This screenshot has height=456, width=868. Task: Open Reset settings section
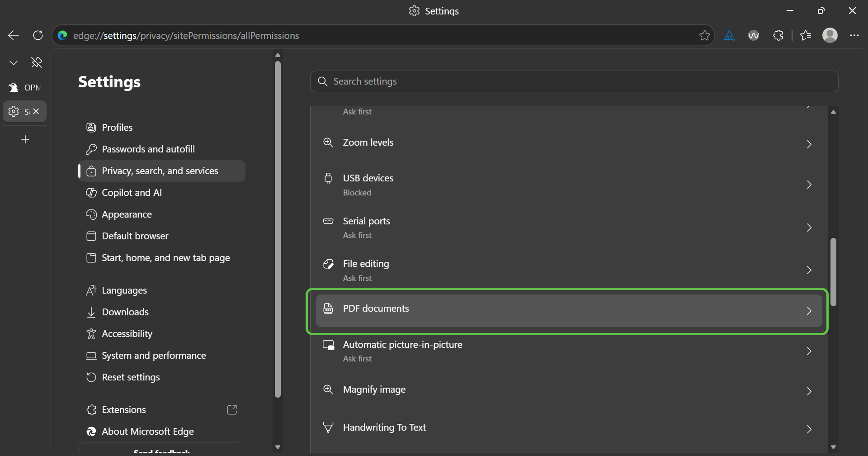pyautogui.click(x=162, y=377)
